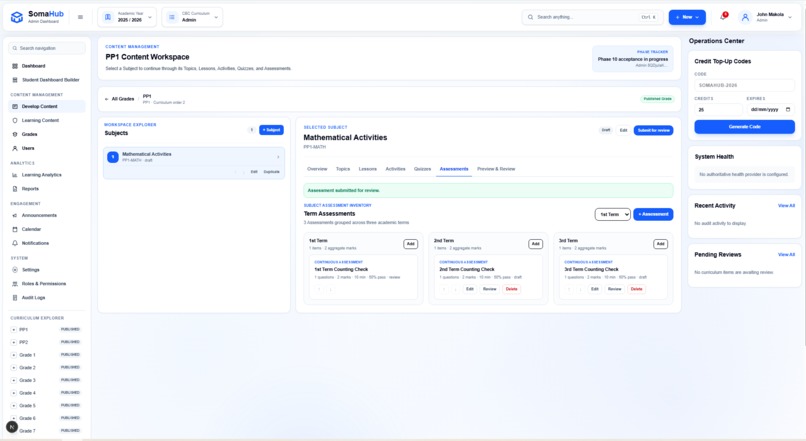
Task: Click the Code input field SOMAHUB-2026
Action: (x=744, y=85)
